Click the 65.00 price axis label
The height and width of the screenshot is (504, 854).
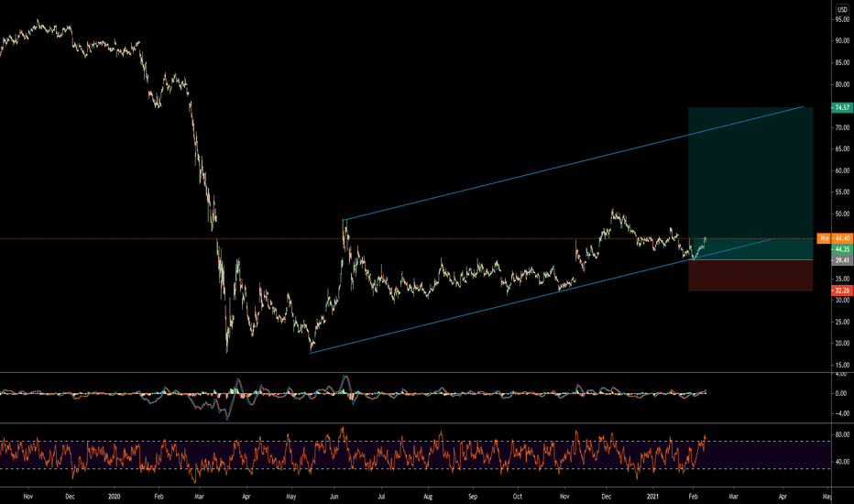pyautogui.click(x=842, y=148)
